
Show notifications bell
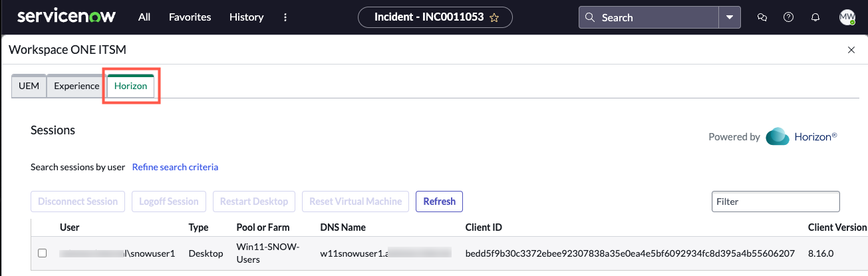(x=815, y=17)
